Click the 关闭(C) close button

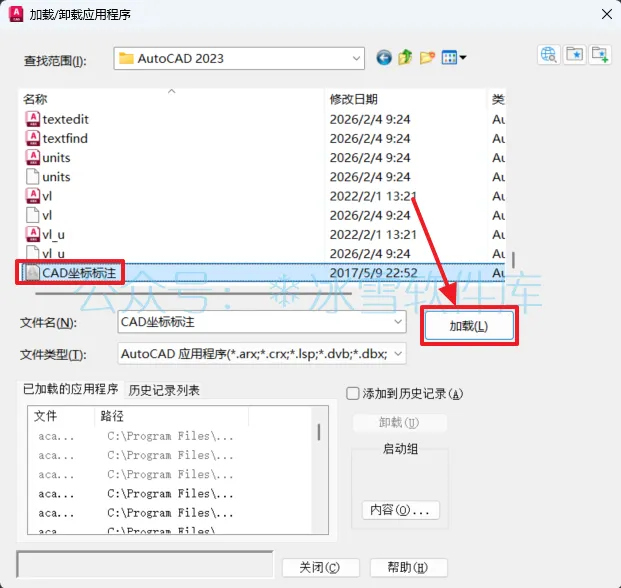[x=320, y=567]
